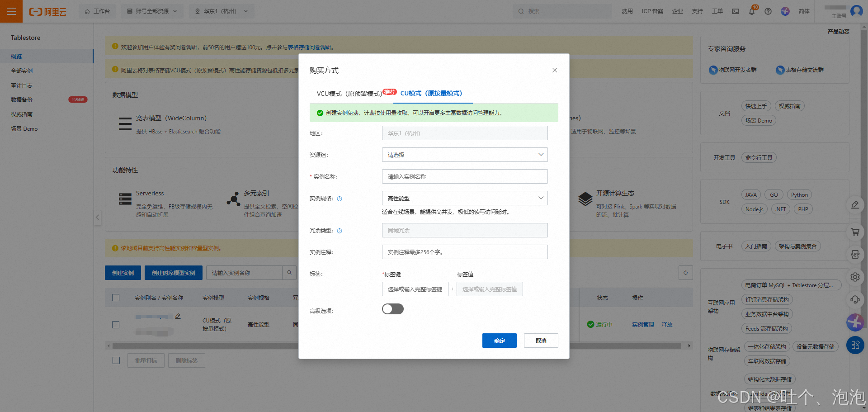Click the 实例名称 input field

click(464, 176)
